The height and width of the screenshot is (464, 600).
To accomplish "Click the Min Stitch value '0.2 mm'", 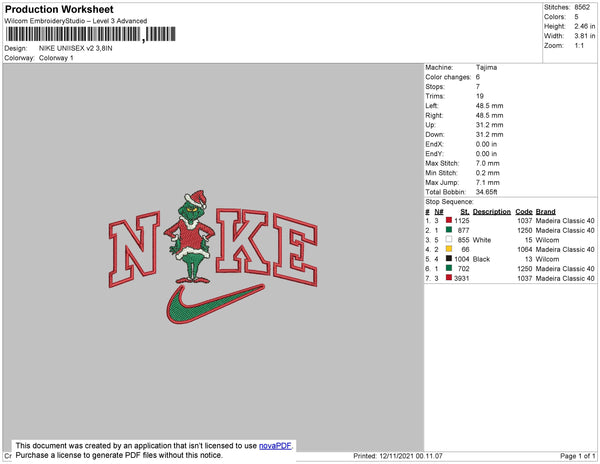I will (x=488, y=173).
